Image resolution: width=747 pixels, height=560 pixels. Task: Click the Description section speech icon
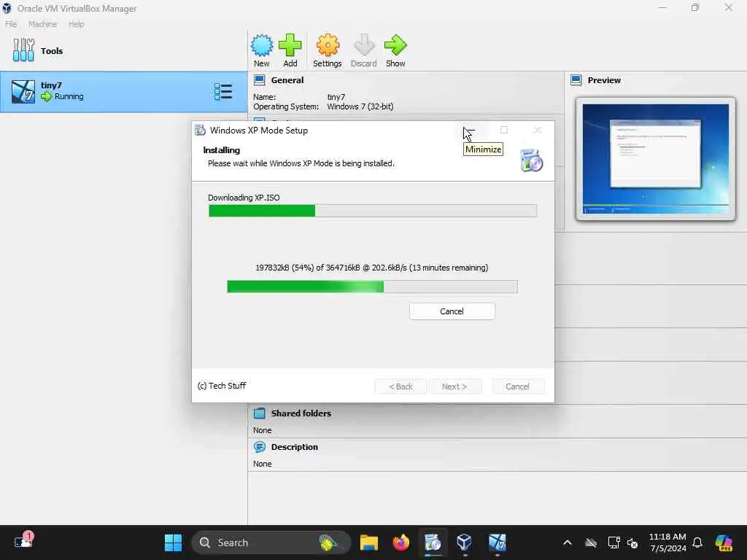click(x=259, y=447)
